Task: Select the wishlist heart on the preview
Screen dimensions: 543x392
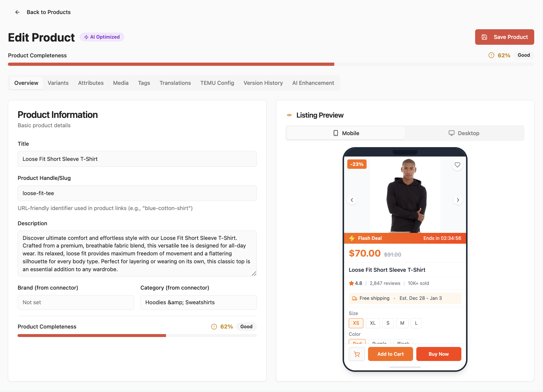Action: (x=457, y=165)
